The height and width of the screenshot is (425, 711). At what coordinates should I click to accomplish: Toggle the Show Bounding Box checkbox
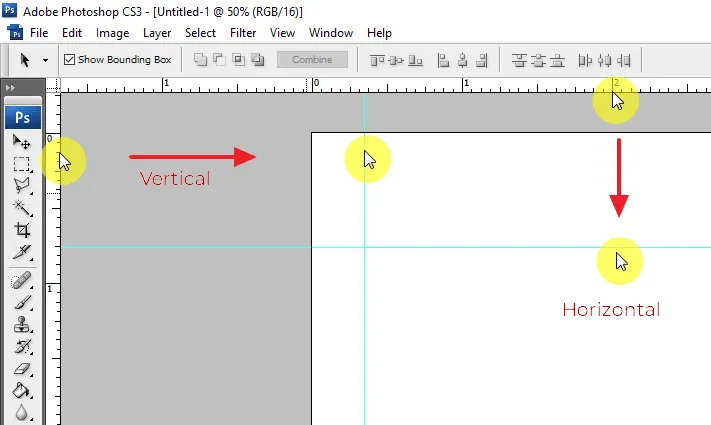click(x=69, y=59)
